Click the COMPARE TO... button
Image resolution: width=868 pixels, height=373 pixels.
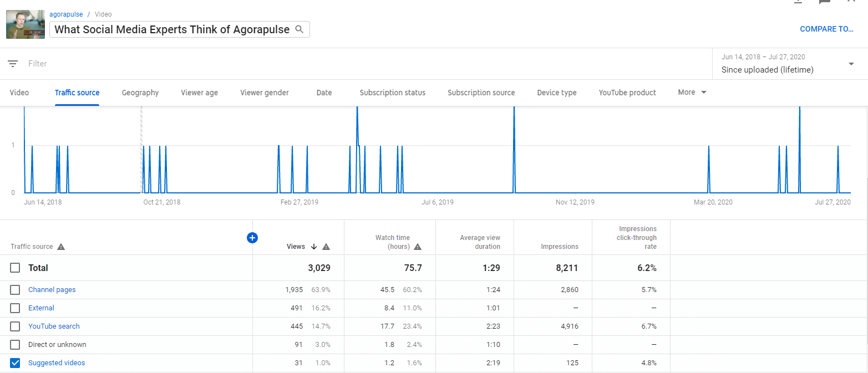[x=826, y=29]
